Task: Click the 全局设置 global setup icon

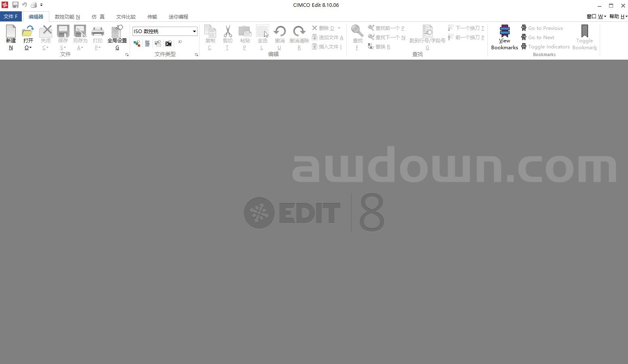Action: click(117, 31)
